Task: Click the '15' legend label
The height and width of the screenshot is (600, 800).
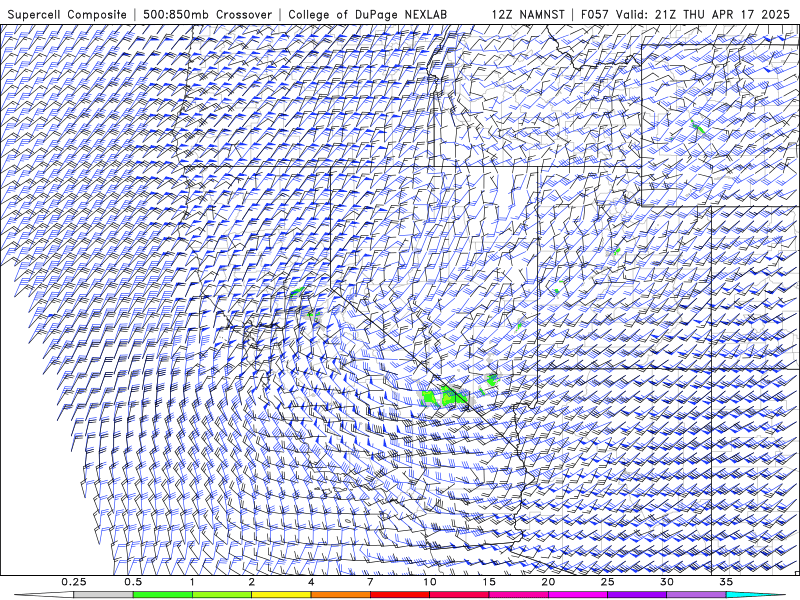Action: coord(489,582)
